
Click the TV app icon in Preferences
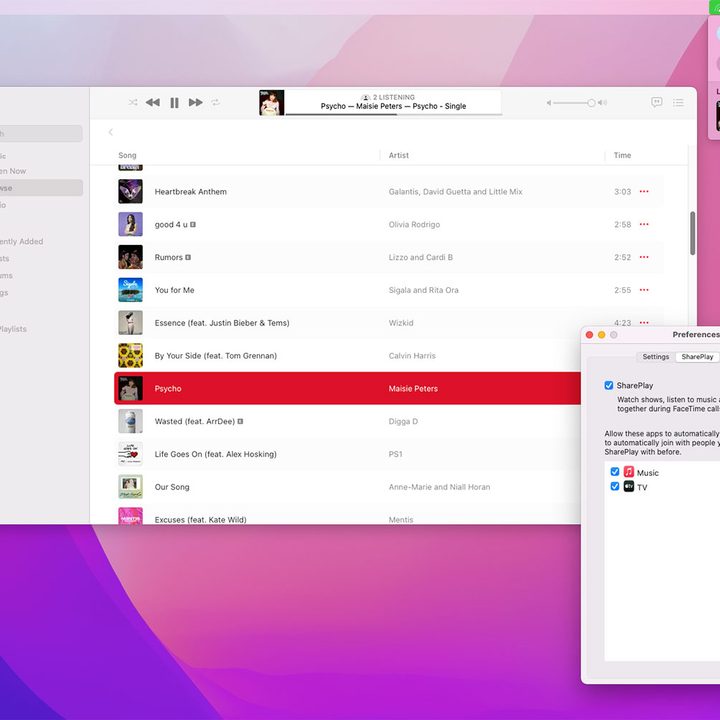pyautogui.click(x=629, y=486)
